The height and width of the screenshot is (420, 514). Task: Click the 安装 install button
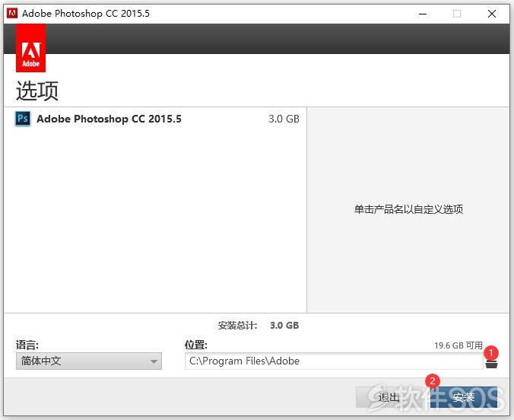[464, 397]
